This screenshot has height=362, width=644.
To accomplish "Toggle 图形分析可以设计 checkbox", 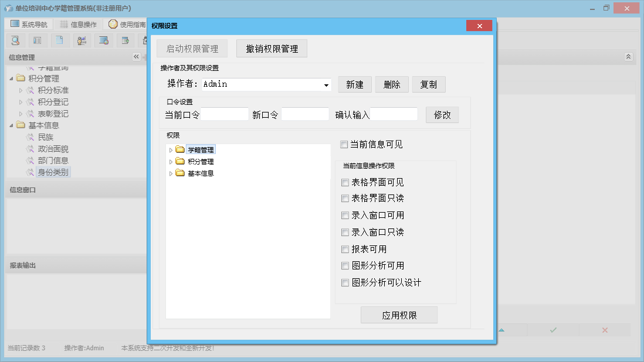I will [x=345, y=282].
